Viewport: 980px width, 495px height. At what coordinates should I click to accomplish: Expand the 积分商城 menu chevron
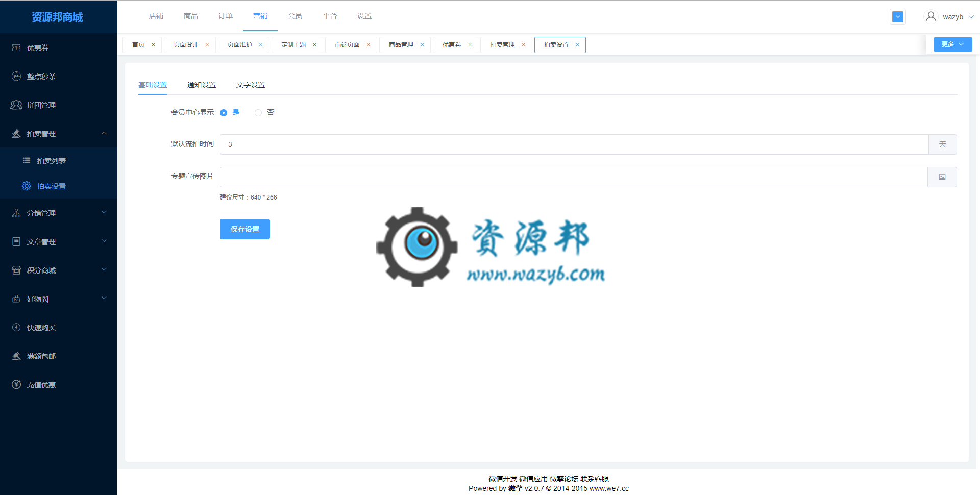click(104, 270)
